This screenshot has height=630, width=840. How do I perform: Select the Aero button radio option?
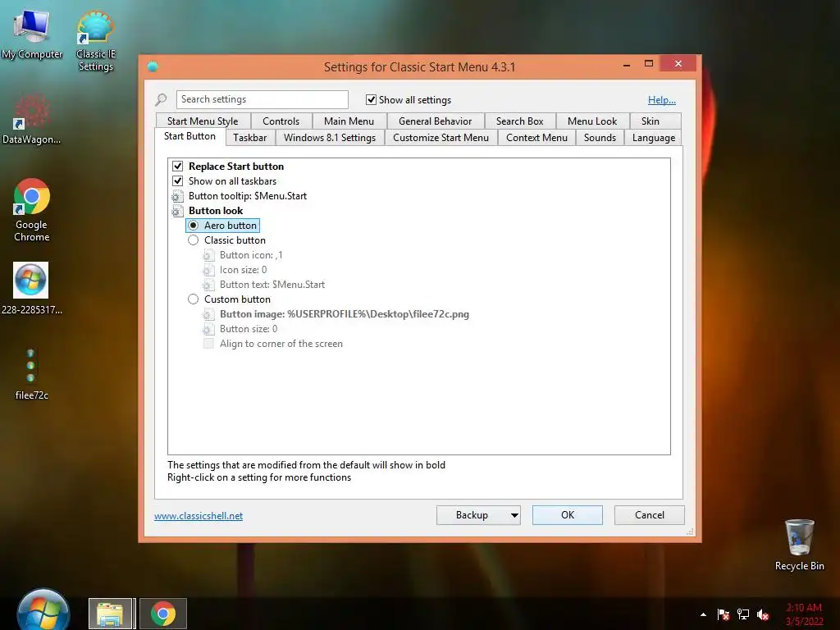[x=194, y=226]
